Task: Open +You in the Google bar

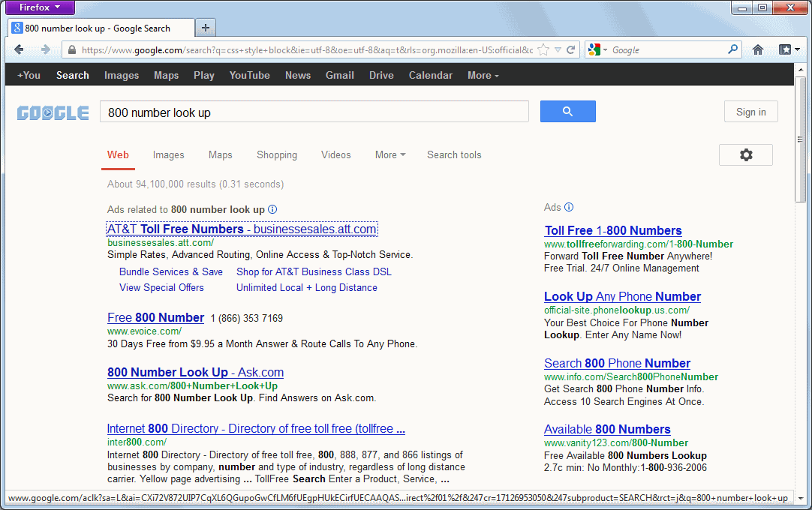Action: tap(29, 76)
